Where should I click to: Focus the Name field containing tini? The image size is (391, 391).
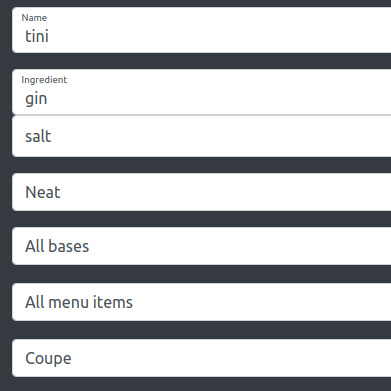(201, 30)
